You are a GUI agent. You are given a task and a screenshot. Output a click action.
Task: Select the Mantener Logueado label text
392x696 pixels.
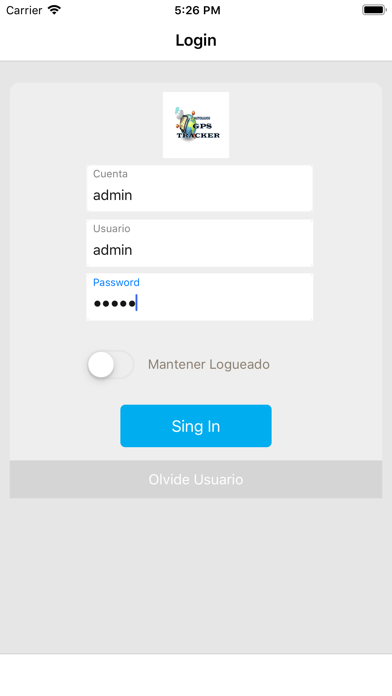[x=209, y=364]
